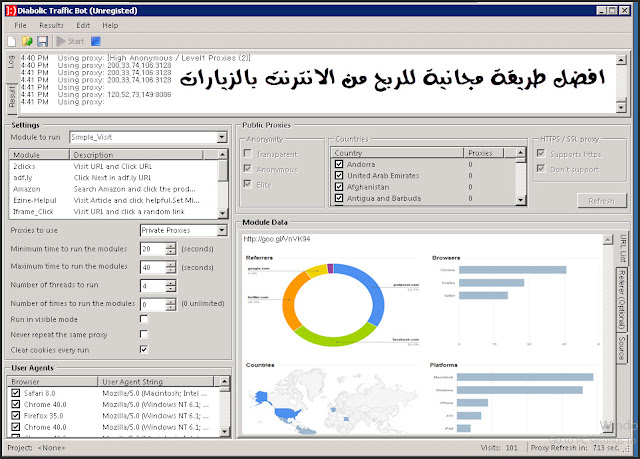The width and height of the screenshot is (640, 459).
Task: Click the Start play icon
Action: [x=61, y=41]
